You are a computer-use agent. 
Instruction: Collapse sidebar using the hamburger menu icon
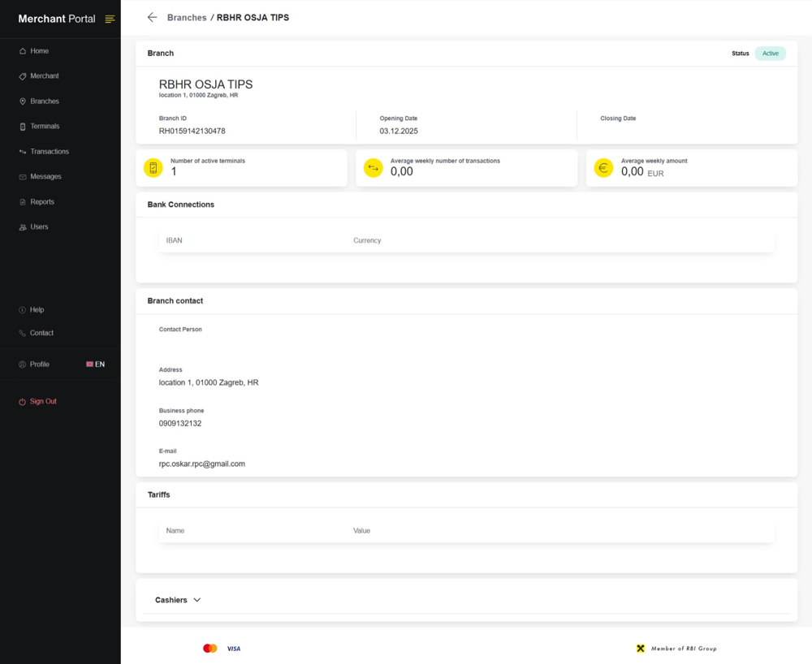[110, 19]
